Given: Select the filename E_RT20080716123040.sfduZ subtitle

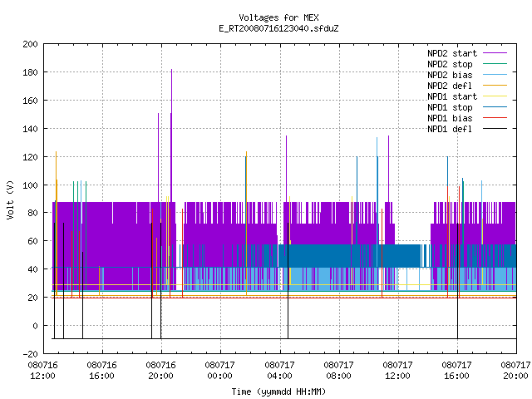Looking at the screenshot, I should tap(278, 28).
